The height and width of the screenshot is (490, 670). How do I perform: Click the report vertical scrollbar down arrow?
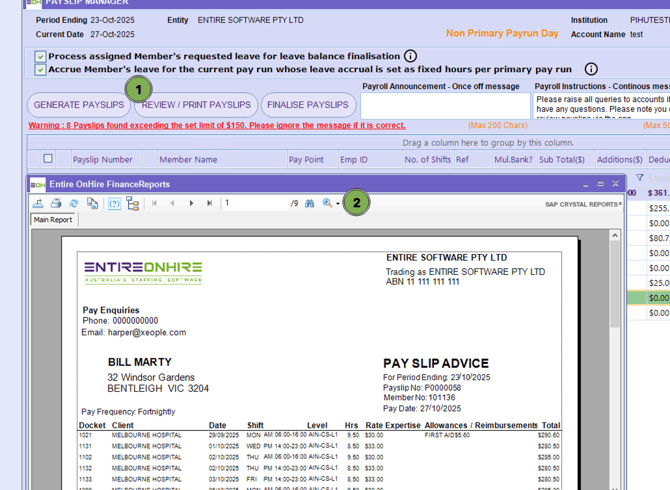[615, 484]
